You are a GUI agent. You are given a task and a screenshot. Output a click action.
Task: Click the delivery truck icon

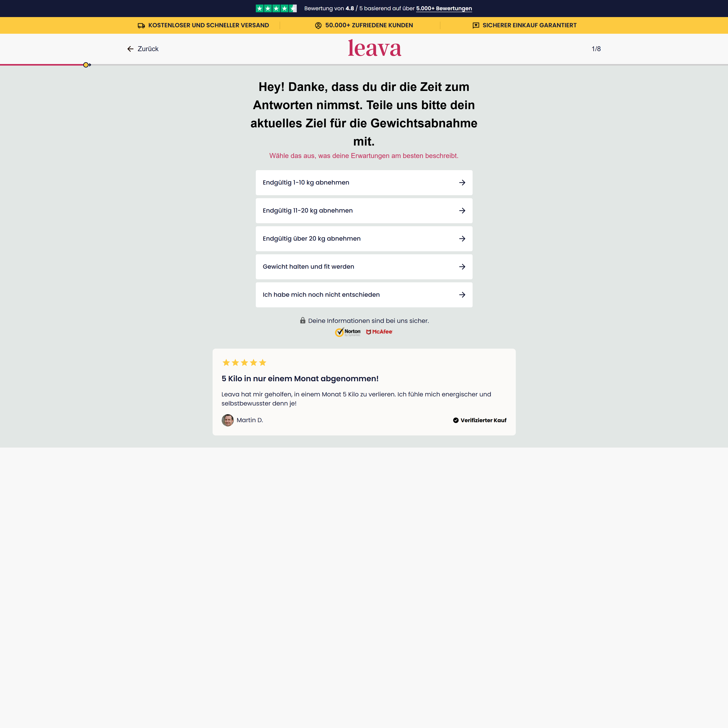point(141,26)
